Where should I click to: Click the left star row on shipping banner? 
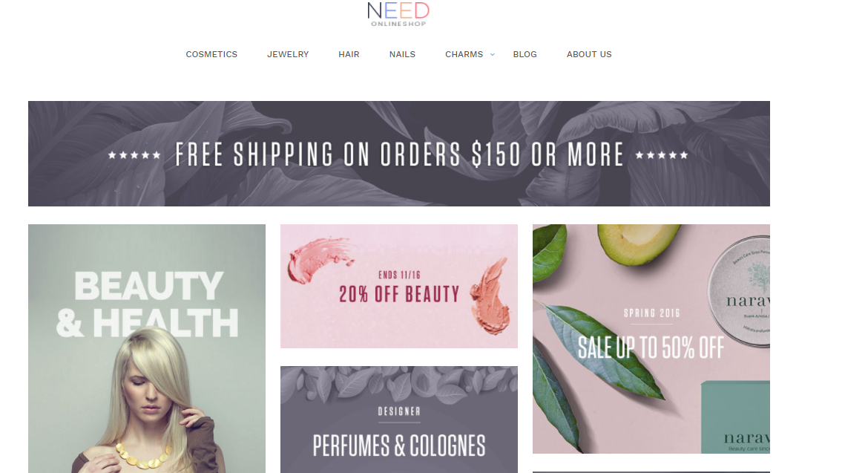[134, 155]
